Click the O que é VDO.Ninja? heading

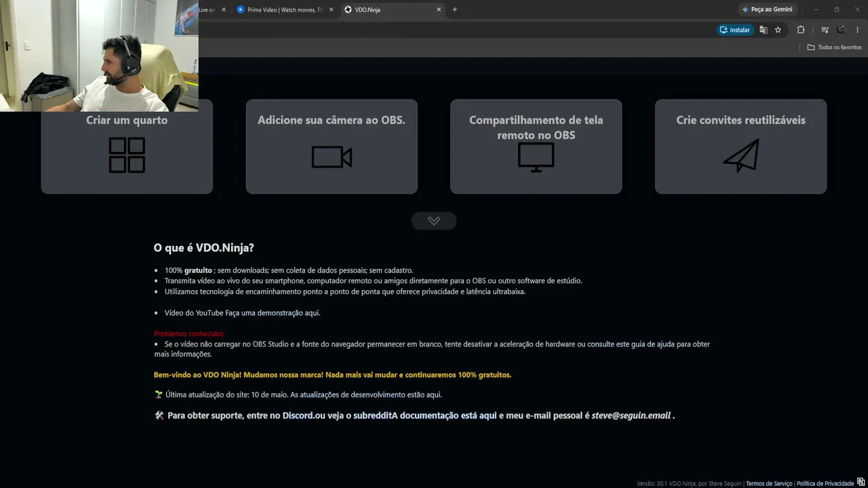tap(203, 248)
